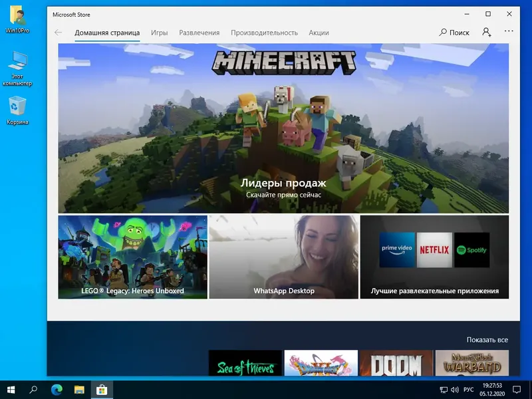Image resolution: width=532 pixels, height=399 pixels.
Task: Open the user account sign-in icon
Action: [x=487, y=32]
